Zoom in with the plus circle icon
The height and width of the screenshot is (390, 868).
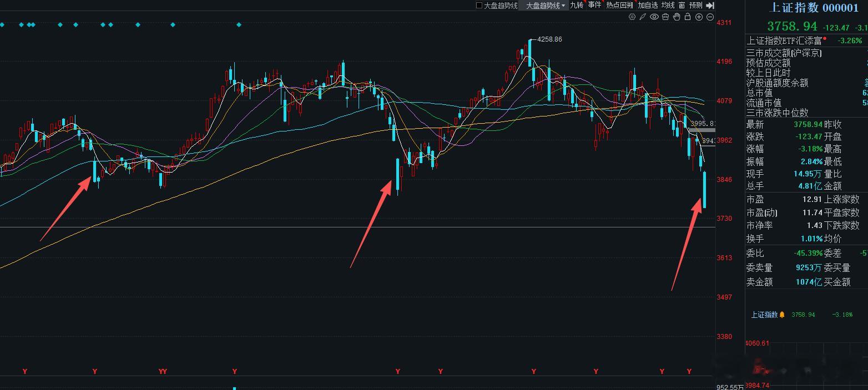[699, 17]
